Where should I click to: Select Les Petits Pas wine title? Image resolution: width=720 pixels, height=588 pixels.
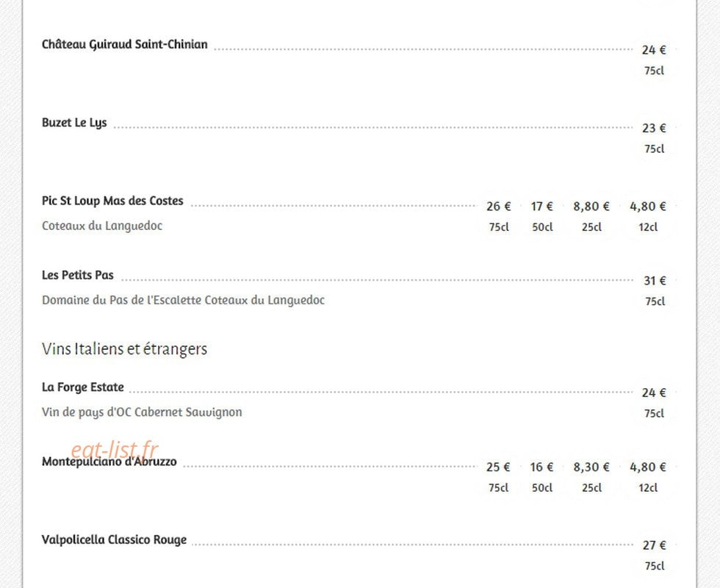pos(78,275)
